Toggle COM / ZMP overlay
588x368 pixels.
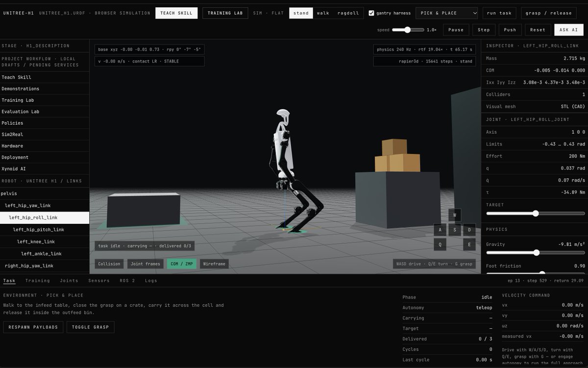(181, 264)
